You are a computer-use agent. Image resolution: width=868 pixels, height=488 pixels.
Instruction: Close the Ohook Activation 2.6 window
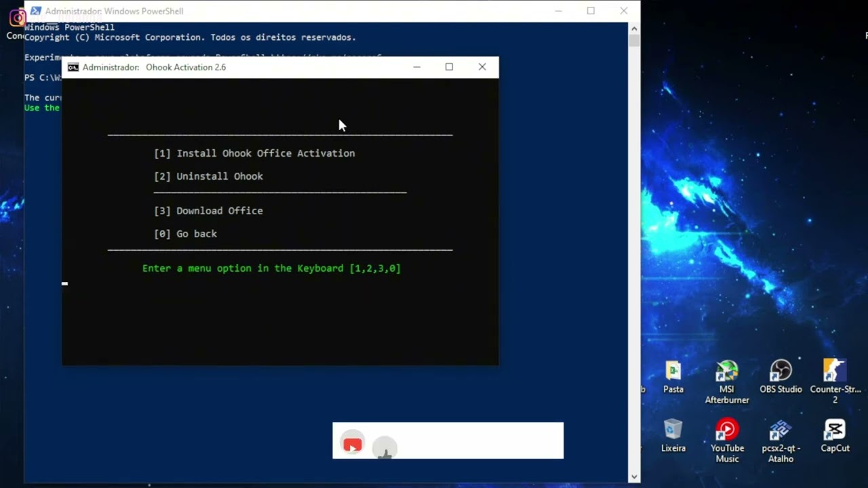point(482,67)
